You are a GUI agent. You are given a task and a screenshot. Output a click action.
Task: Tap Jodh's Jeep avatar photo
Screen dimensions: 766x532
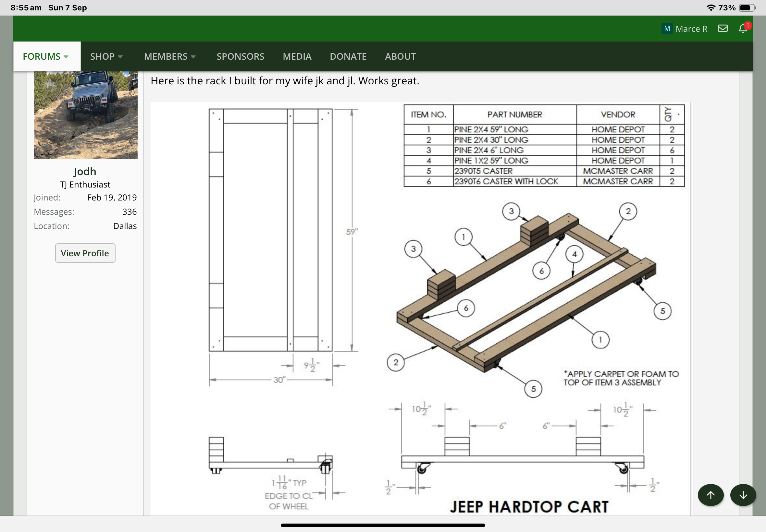(x=85, y=115)
